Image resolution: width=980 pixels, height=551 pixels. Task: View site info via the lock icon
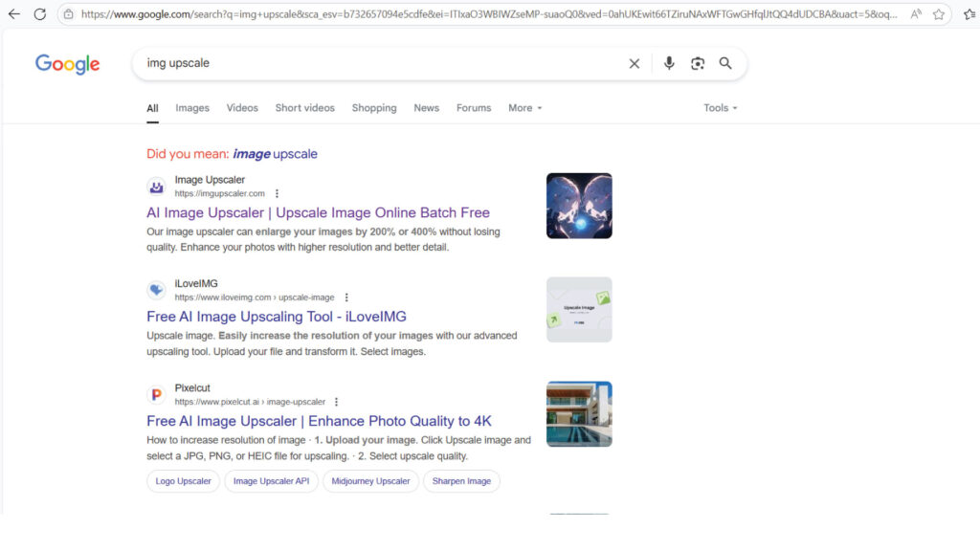click(69, 13)
